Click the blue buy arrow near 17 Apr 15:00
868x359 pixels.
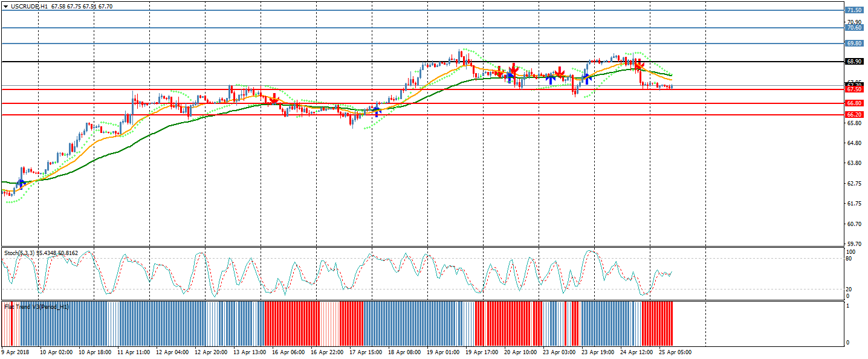coord(377,111)
